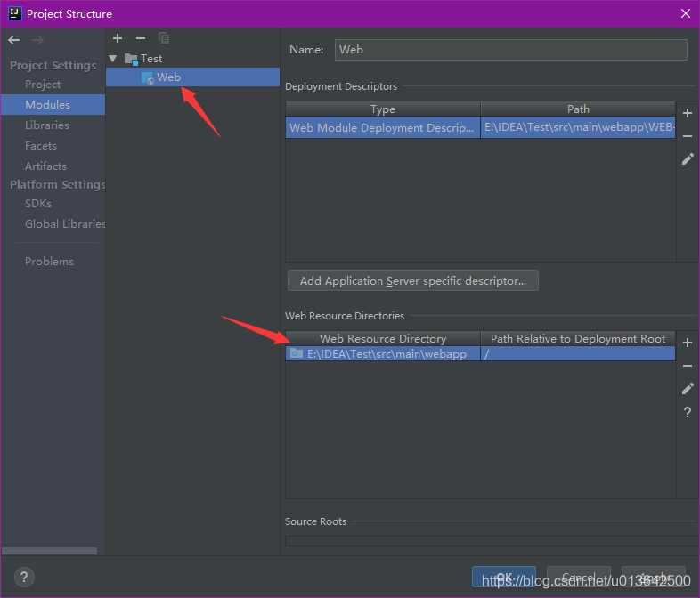The width and height of the screenshot is (700, 598).
Task: Go back using the left arrow
Action: pyautogui.click(x=14, y=40)
